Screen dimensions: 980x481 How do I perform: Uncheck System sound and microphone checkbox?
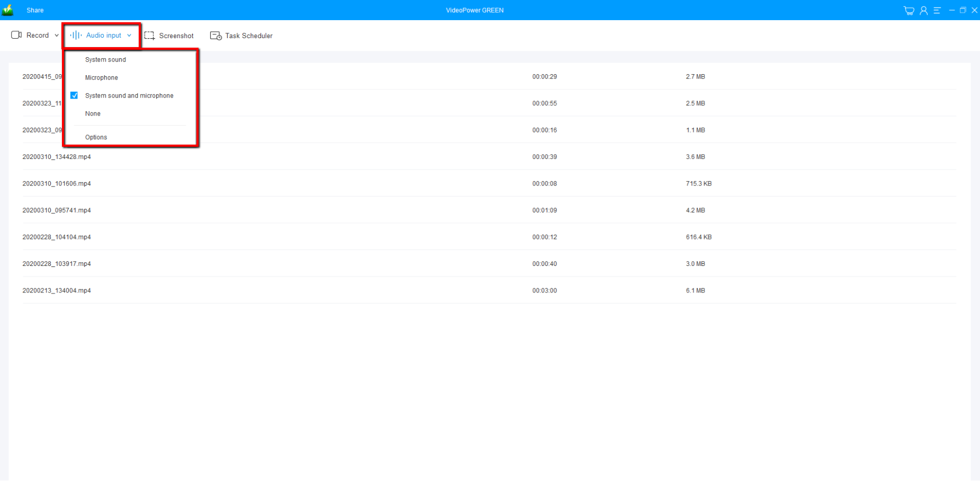click(74, 95)
